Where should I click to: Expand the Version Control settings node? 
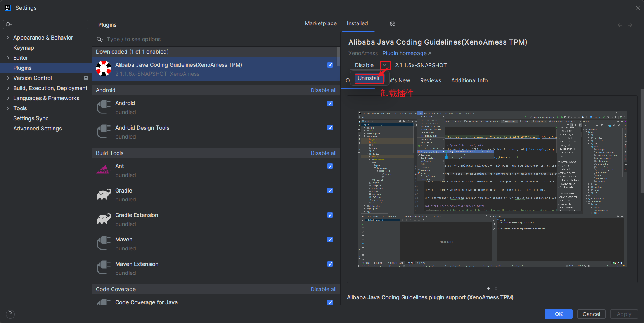click(x=8, y=78)
